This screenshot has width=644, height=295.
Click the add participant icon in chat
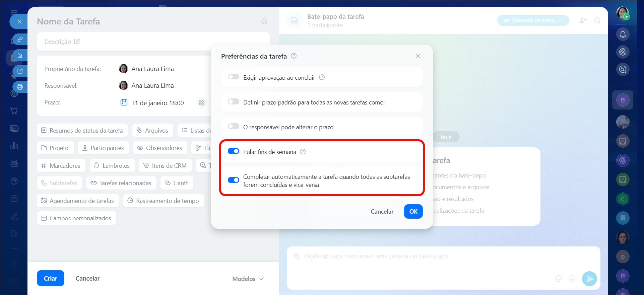(x=583, y=20)
